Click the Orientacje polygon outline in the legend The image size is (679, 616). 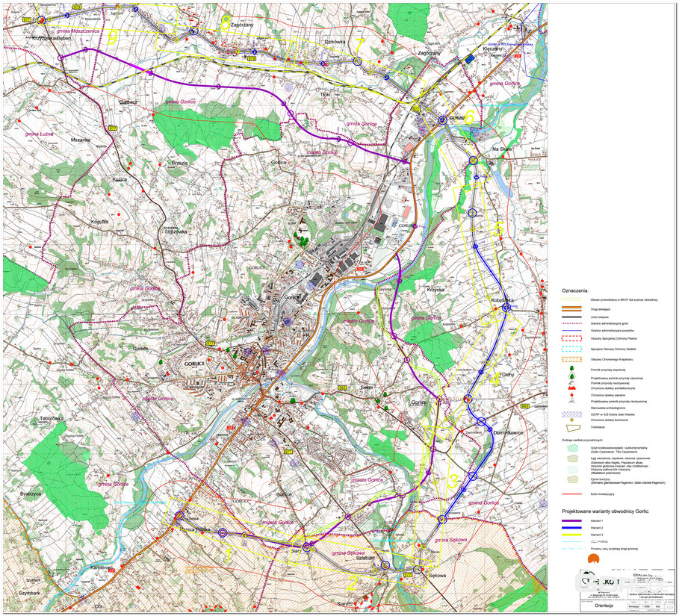(x=572, y=429)
